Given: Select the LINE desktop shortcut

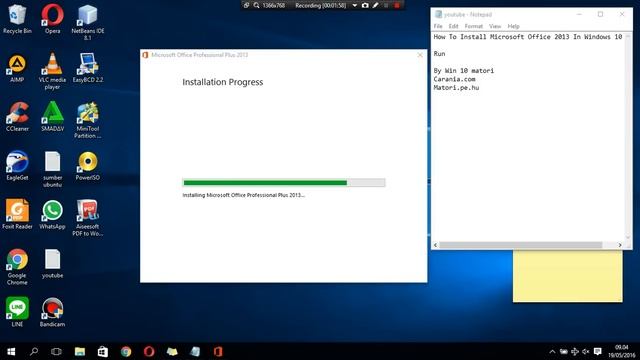Looking at the screenshot, I should (17, 312).
